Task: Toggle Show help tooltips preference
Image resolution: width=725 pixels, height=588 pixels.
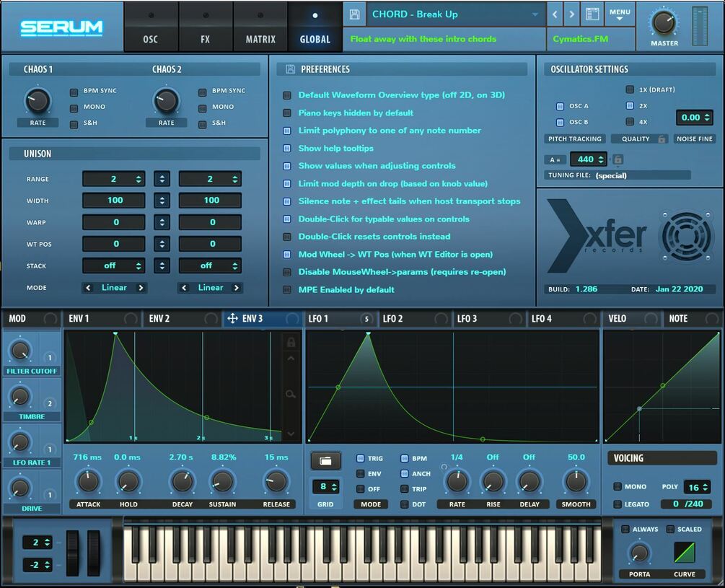Action: pyautogui.click(x=287, y=149)
